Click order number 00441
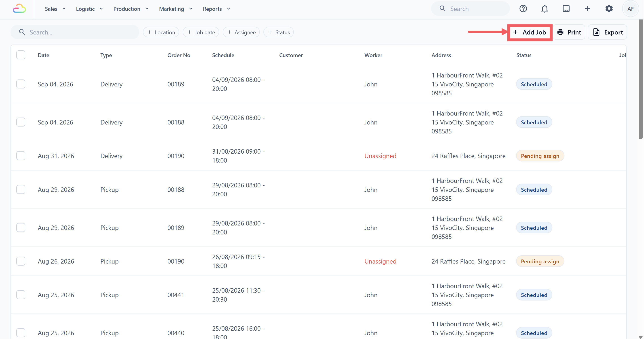 pos(176,295)
